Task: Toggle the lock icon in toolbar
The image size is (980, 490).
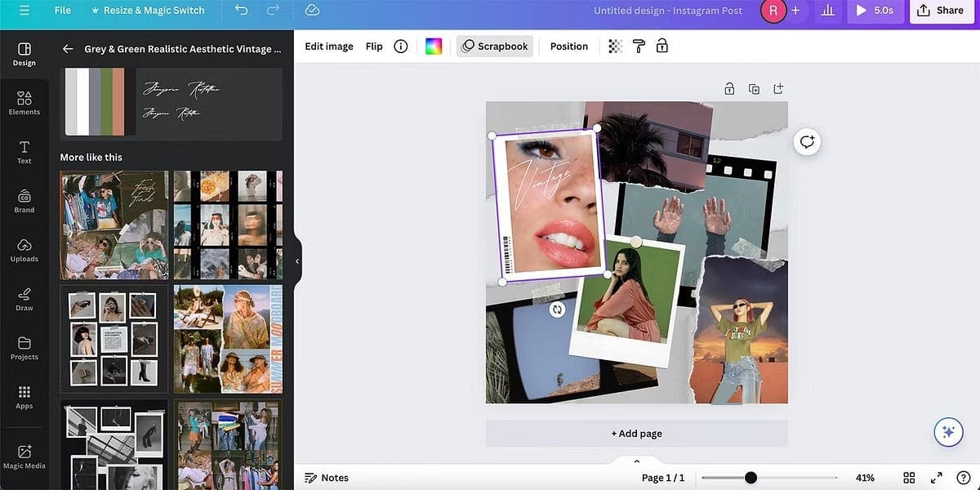Action: pyautogui.click(x=662, y=47)
